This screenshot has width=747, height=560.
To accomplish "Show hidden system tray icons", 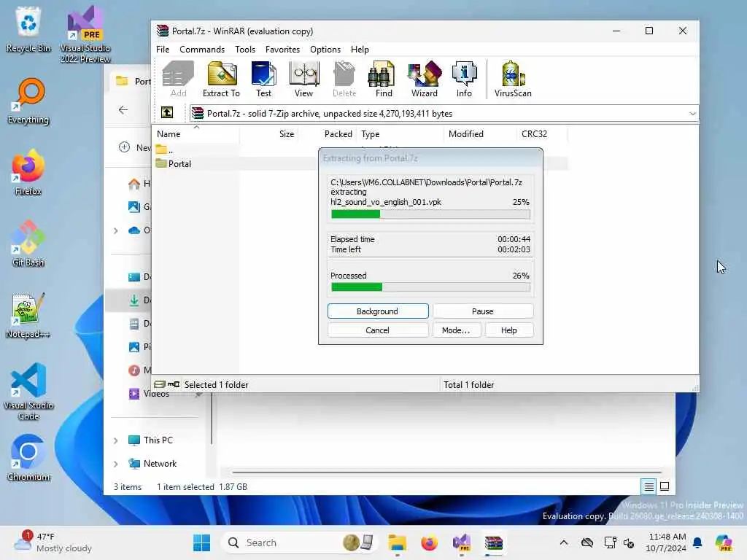I will click(x=564, y=542).
